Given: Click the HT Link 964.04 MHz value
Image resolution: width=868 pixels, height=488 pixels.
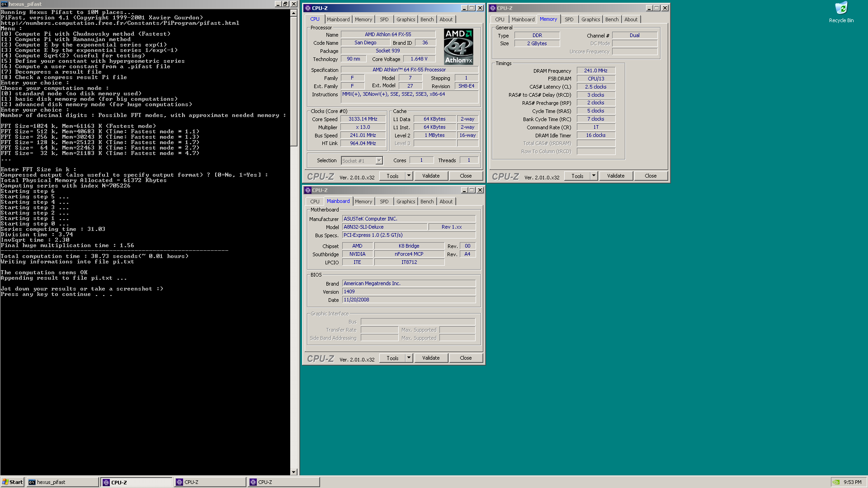Looking at the screenshot, I should pos(363,143).
